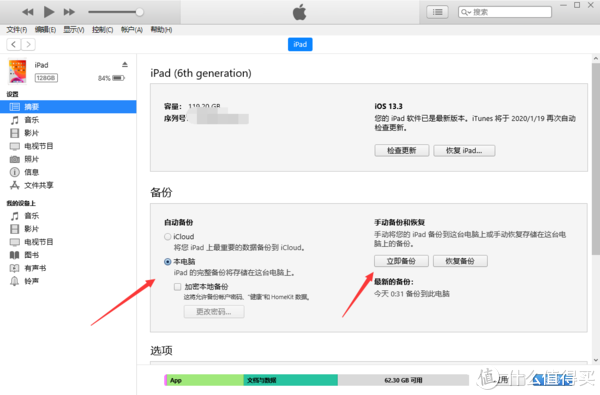Enable 加密本地备份 checkbox
The image size is (600, 395).
177,287
